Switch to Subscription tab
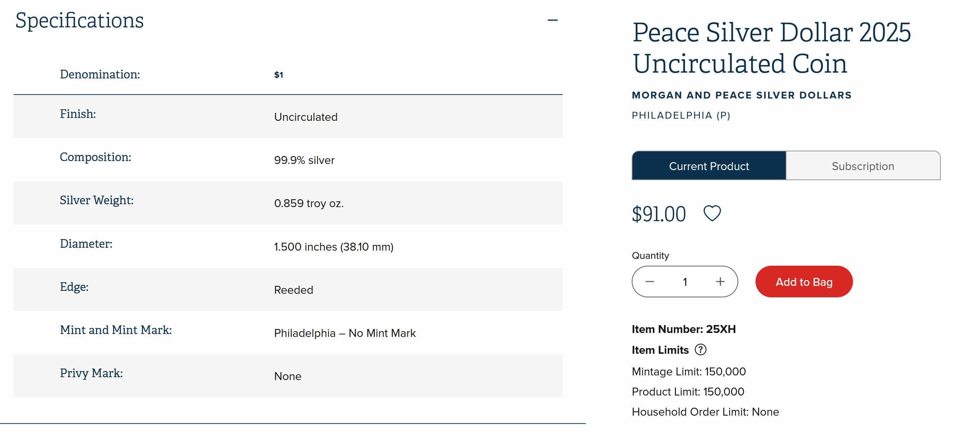This screenshot has width=980, height=448. click(x=862, y=166)
